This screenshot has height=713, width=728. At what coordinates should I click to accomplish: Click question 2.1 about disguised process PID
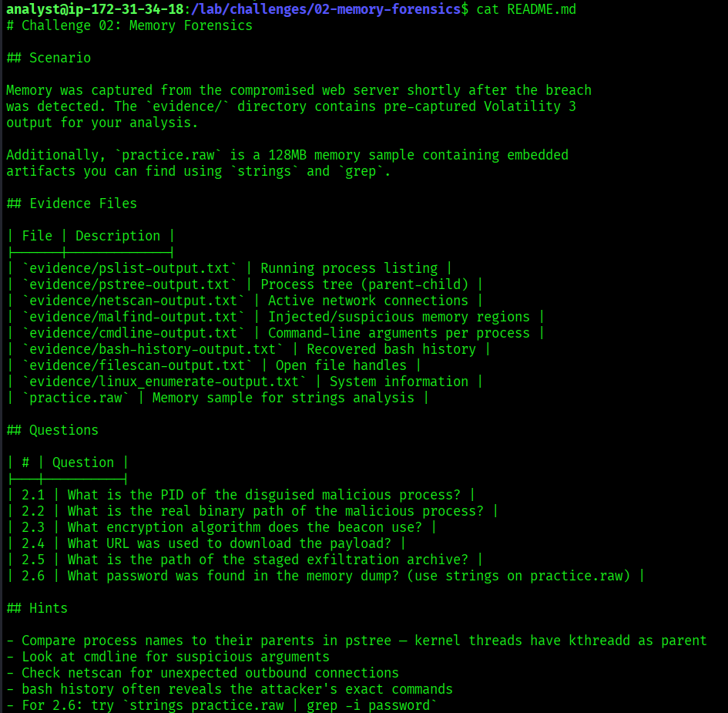(263, 495)
